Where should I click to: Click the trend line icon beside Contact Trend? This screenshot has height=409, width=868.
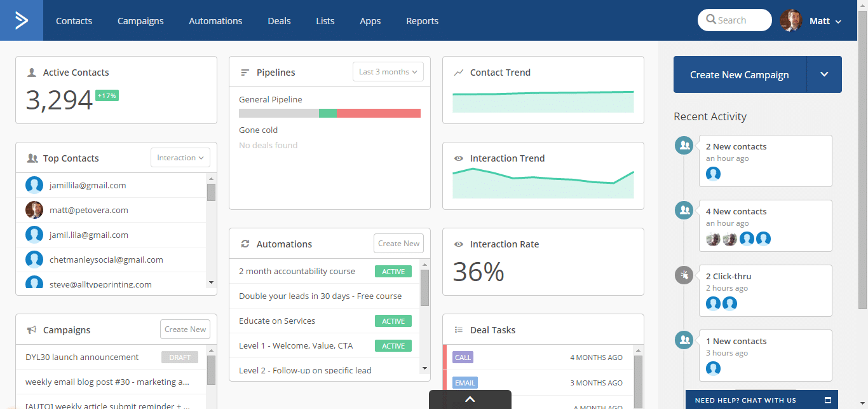[459, 73]
